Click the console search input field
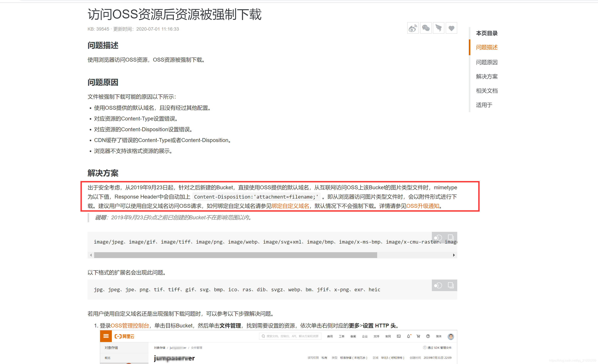This screenshot has height=364, width=598. 290,336
